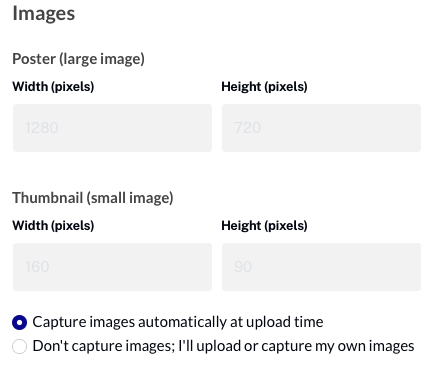444x367 pixels.
Task: Click the 'Poster (large image)' subheading
Action: [x=79, y=59]
